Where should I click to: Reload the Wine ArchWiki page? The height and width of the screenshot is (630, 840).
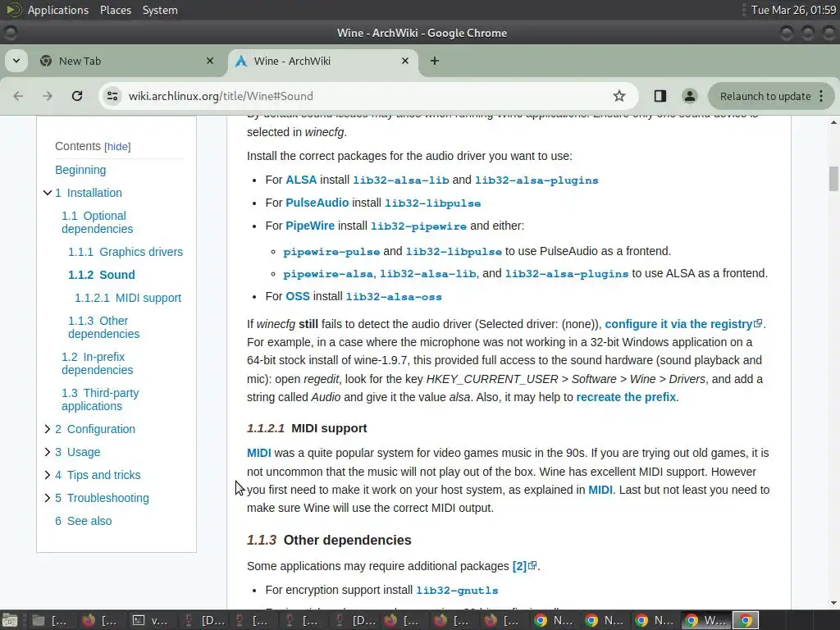tap(77, 96)
